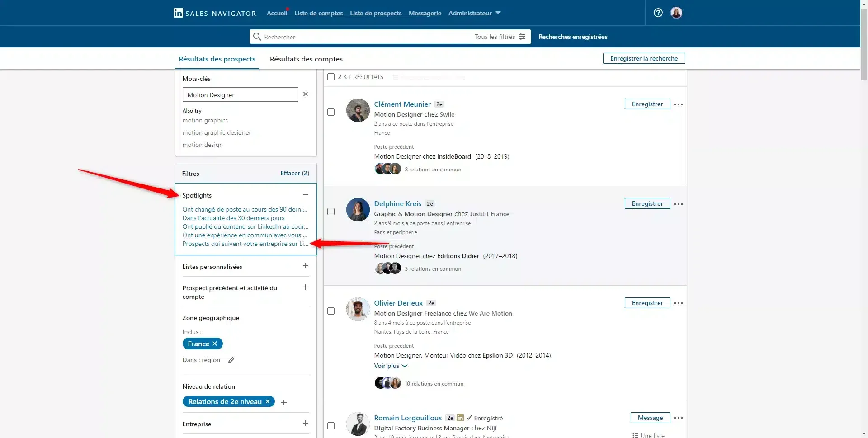Open Recherches enregistrées link
The image size is (868, 438).
point(573,37)
